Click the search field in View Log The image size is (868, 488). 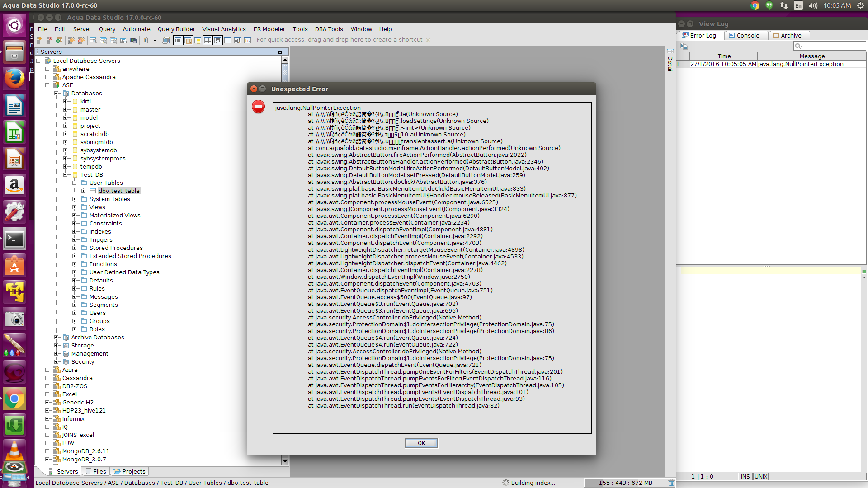tap(830, 46)
